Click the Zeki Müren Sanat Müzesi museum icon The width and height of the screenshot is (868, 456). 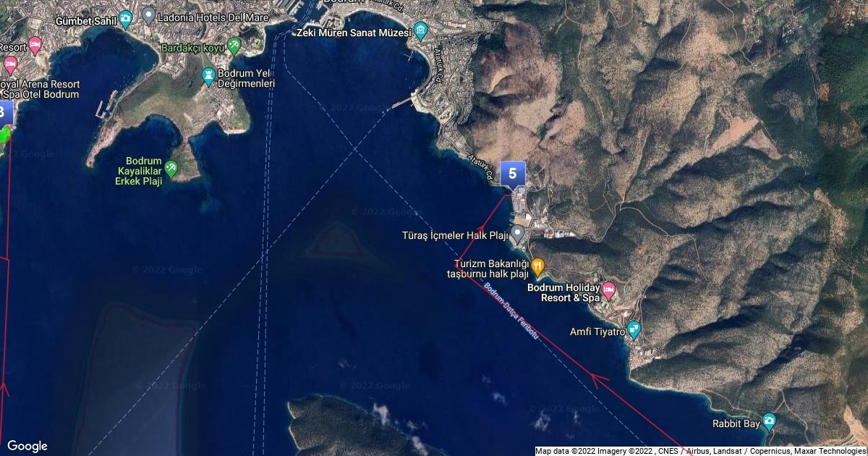[421, 33]
